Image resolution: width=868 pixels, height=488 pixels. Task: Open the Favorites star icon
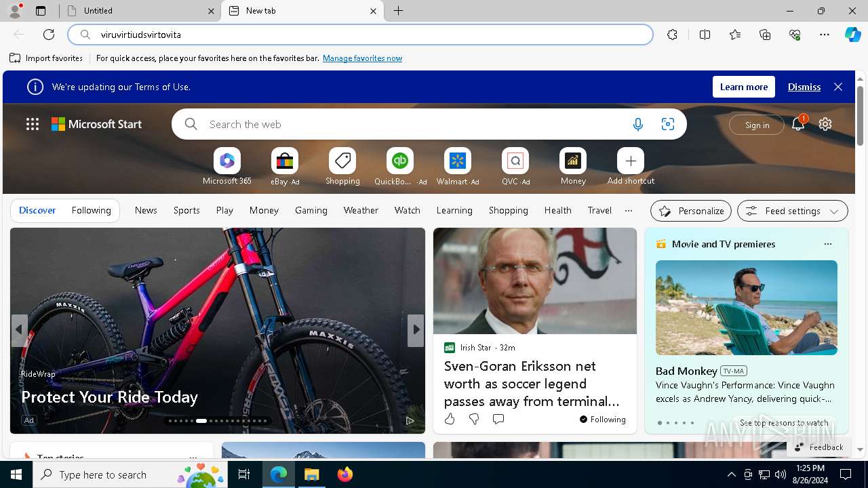pyautogui.click(x=735, y=35)
